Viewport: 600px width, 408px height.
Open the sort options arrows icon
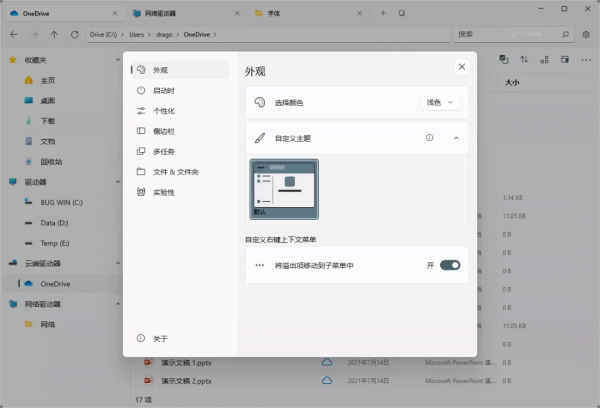tap(524, 59)
